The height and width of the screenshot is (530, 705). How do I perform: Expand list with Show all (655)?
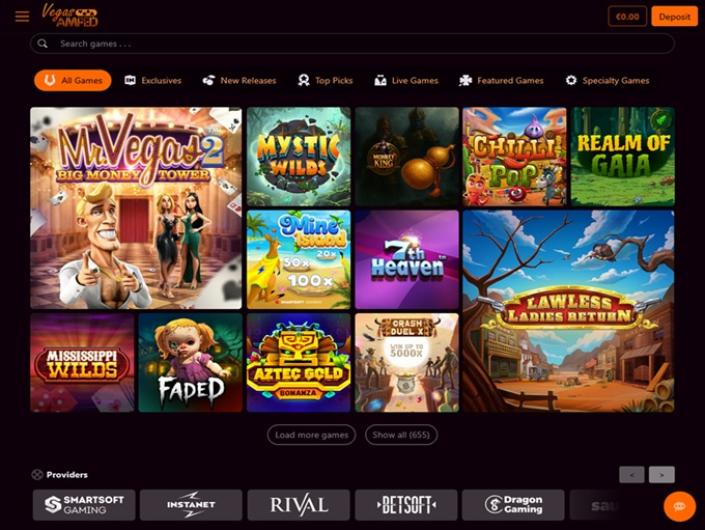pos(401,435)
